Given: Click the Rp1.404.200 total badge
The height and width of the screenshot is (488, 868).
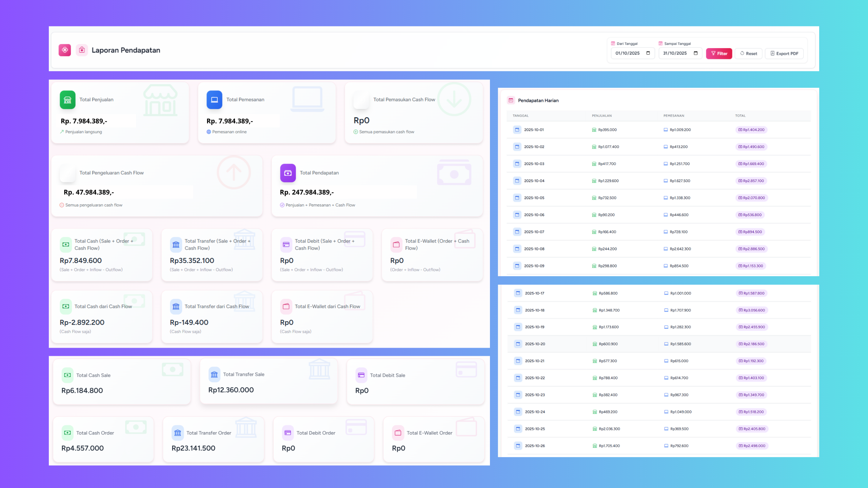Looking at the screenshot, I should (x=751, y=130).
